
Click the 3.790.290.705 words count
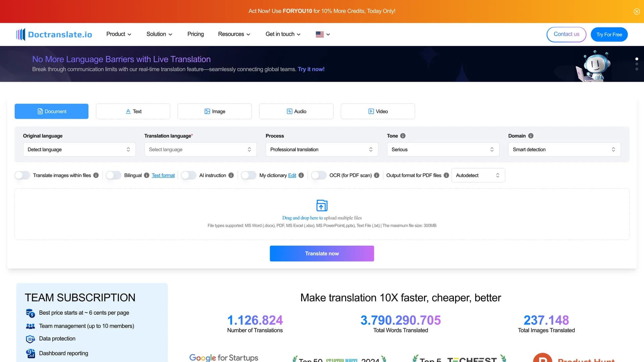400,320
